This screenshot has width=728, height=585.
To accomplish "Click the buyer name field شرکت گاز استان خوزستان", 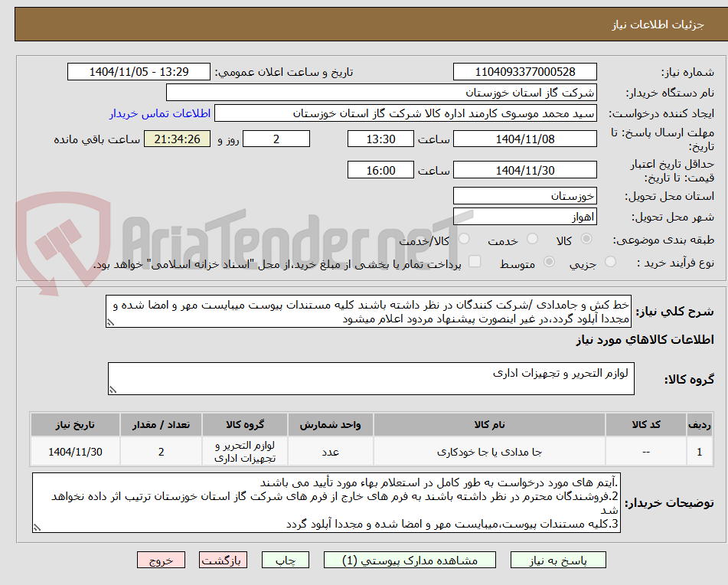I will coord(382,93).
